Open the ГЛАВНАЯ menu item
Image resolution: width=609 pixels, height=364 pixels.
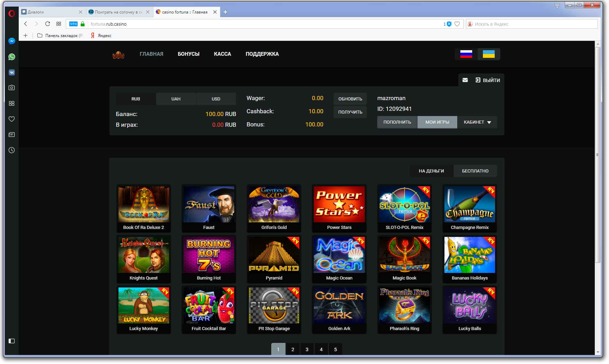(151, 54)
